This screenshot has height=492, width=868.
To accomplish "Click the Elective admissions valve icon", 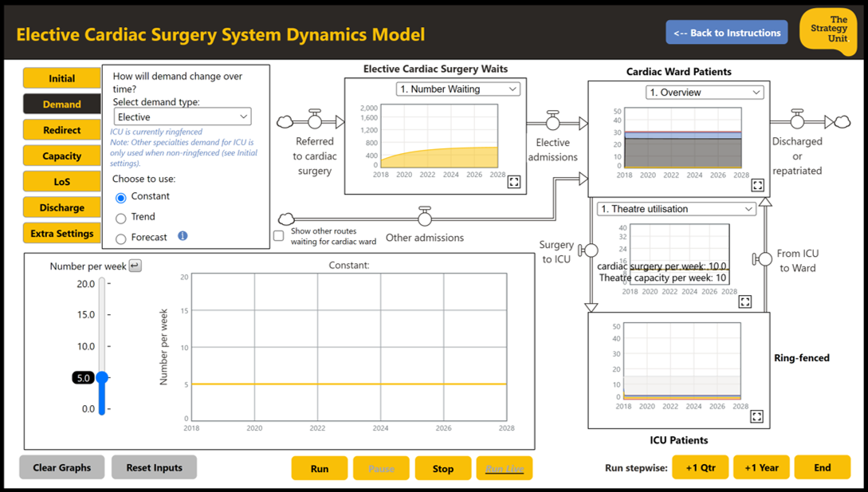I will point(552,122).
